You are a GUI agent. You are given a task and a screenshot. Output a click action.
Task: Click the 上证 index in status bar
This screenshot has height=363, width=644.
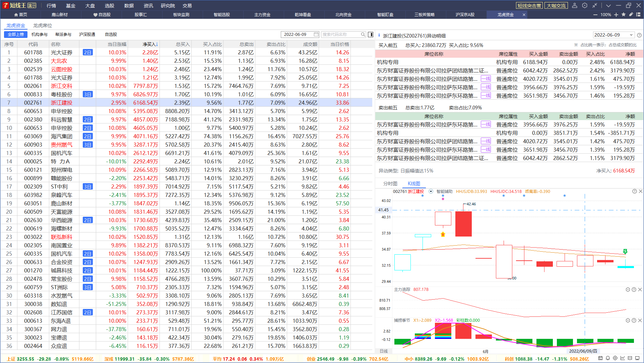(x=50, y=359)
